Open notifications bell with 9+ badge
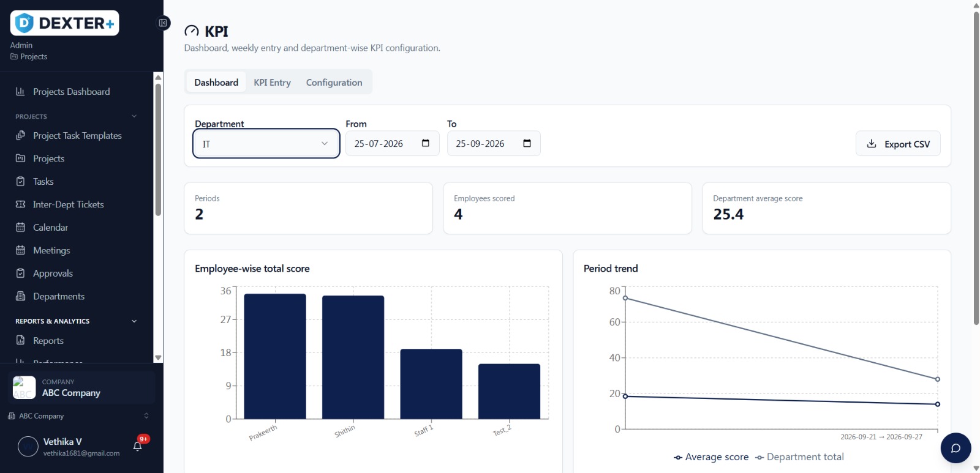The height and width of the screenshot is (473, 980). [138, 446]
